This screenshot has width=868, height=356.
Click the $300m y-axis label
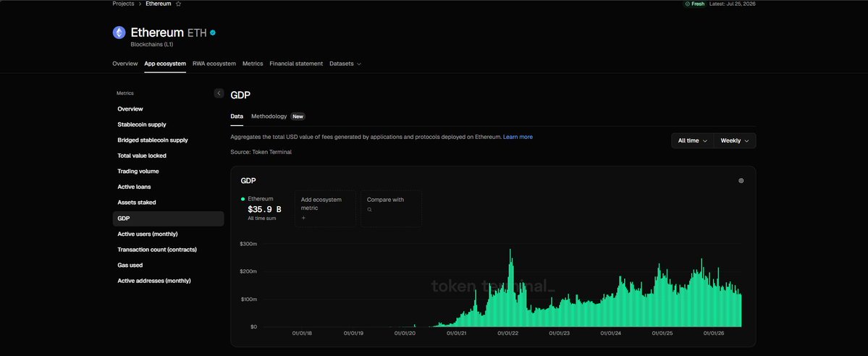click(248, 244)
